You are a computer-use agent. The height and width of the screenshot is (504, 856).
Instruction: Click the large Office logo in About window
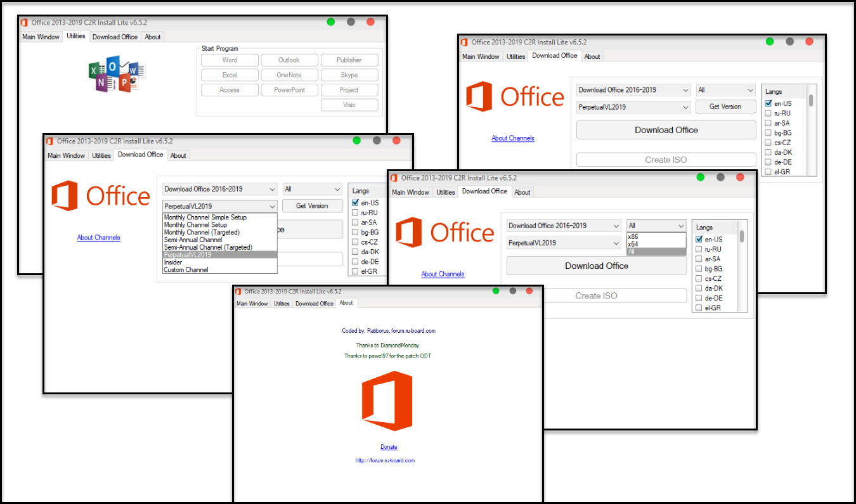(387, 401)
